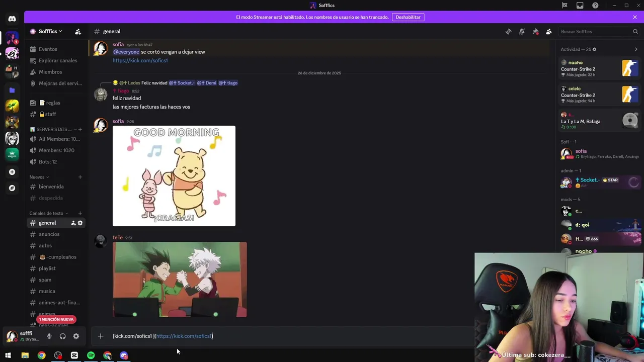
Task: Open Discord direct messages home
Action: [12, 19]
